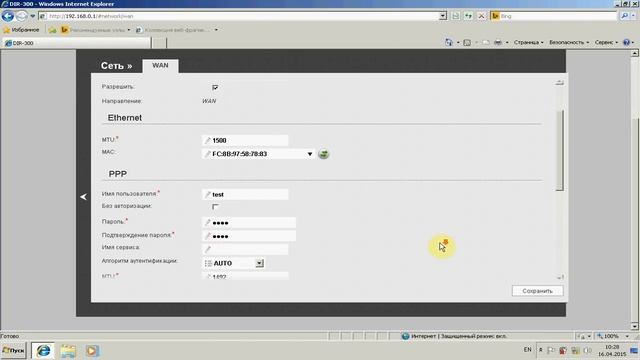Open the address bar history dropdown
Screen dimensions: 640x360
(x=443, y=16)
